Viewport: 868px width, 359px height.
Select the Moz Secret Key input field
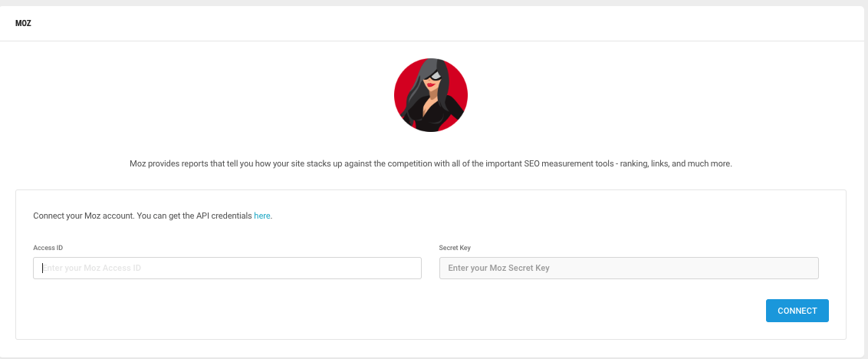click(629, 268)
